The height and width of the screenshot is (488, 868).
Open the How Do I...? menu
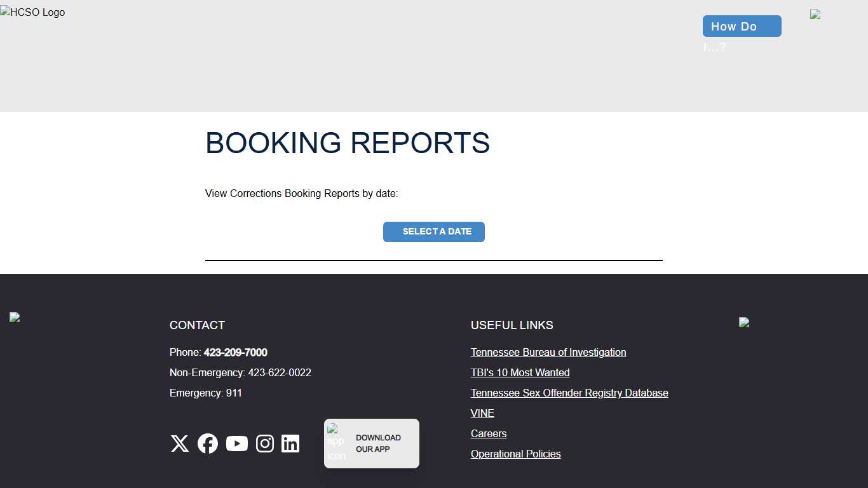(742, 26)
